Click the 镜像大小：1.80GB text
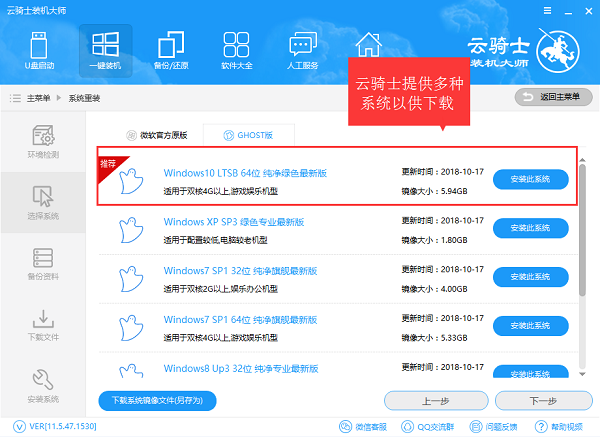This screenshot has height=437, width=600. 434,240
